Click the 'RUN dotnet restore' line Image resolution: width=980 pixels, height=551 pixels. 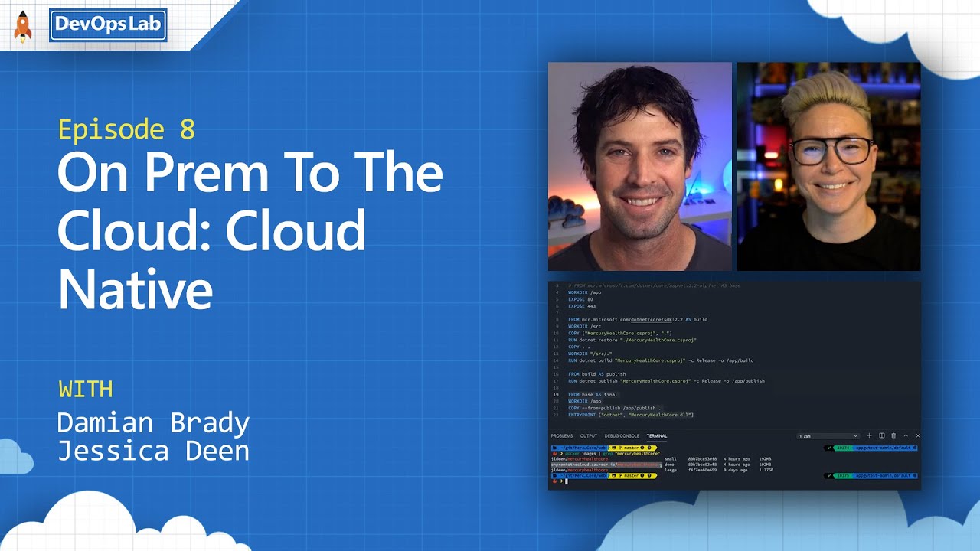pos(632,340)
